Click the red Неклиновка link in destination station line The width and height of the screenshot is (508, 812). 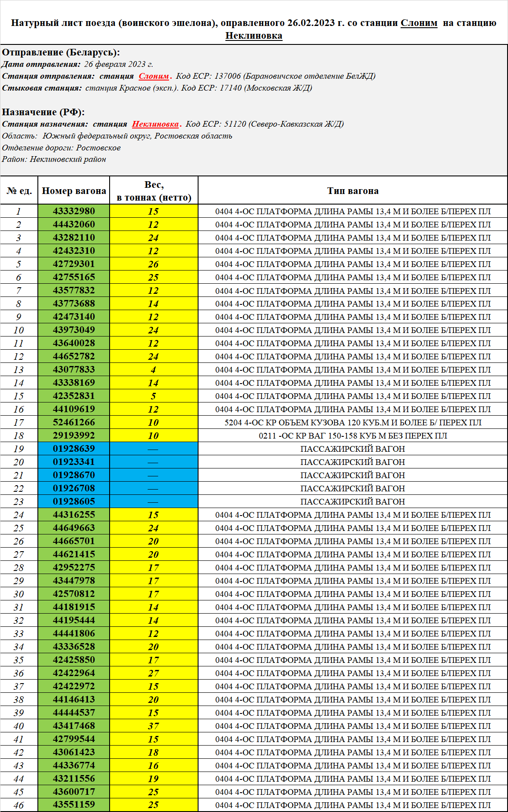click(155, 124)
